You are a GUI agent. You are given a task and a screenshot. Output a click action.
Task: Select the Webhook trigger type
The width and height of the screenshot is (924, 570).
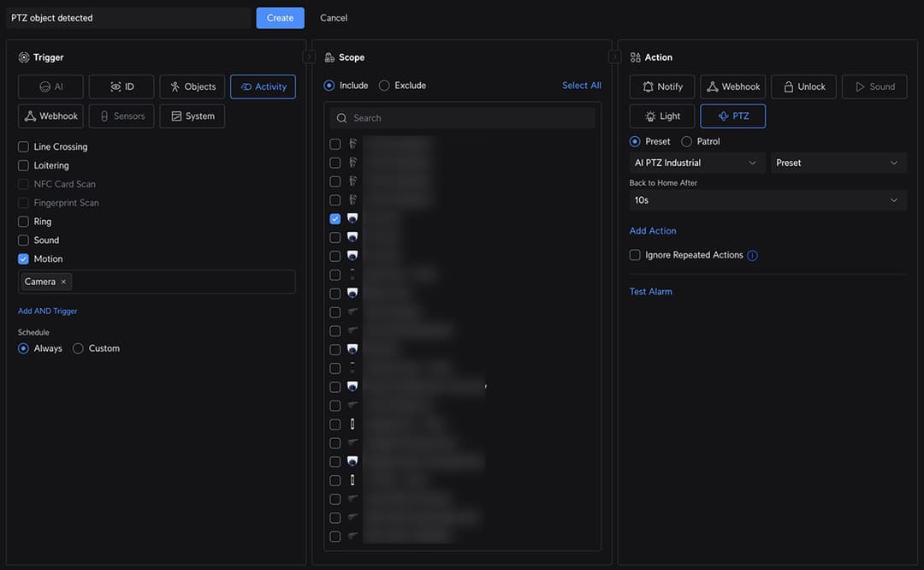click(50, 116)
